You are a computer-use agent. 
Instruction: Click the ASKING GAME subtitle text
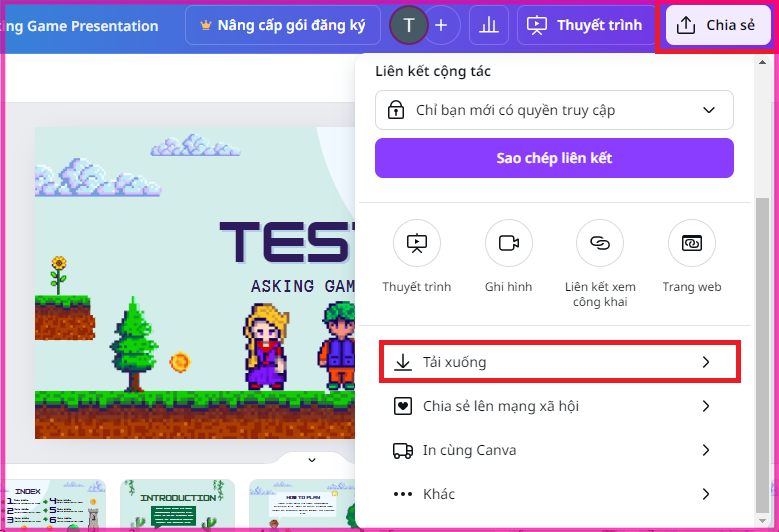[x=303, y=287]
